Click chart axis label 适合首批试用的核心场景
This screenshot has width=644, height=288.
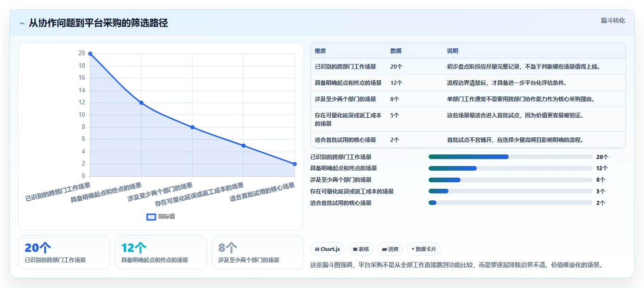coord(263,192)
